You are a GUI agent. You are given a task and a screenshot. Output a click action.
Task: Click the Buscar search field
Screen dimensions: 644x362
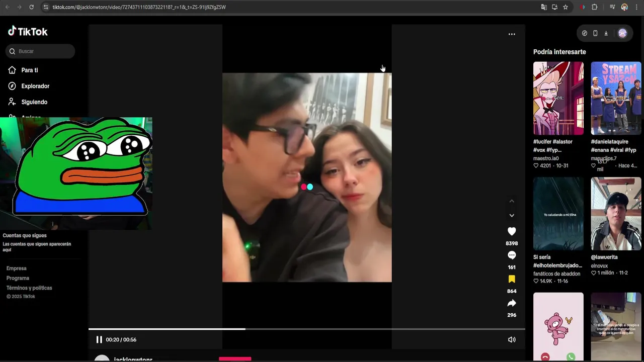click(41, 51)
